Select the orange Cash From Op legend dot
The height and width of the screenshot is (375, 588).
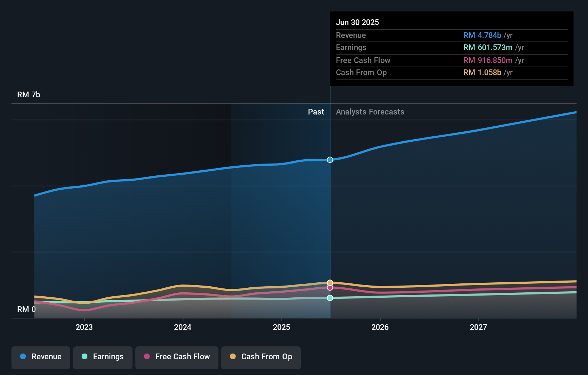(232, 357)
